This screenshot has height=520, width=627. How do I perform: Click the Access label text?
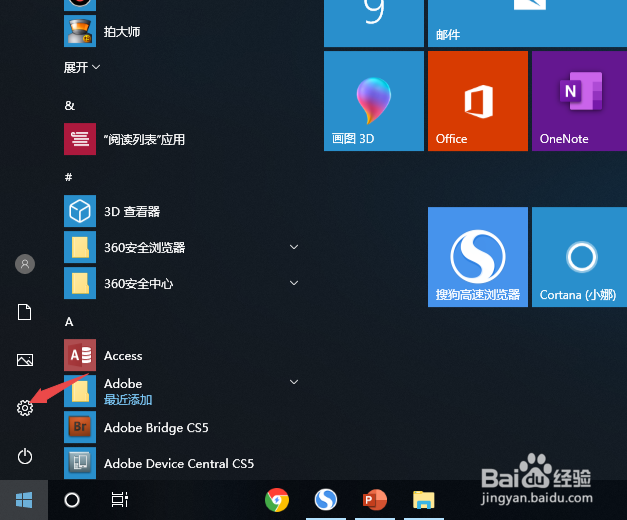pos(123,356)
